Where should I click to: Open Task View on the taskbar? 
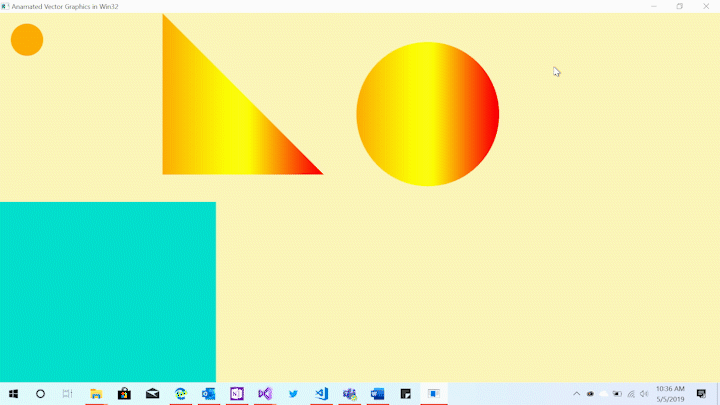click(68, 394)
